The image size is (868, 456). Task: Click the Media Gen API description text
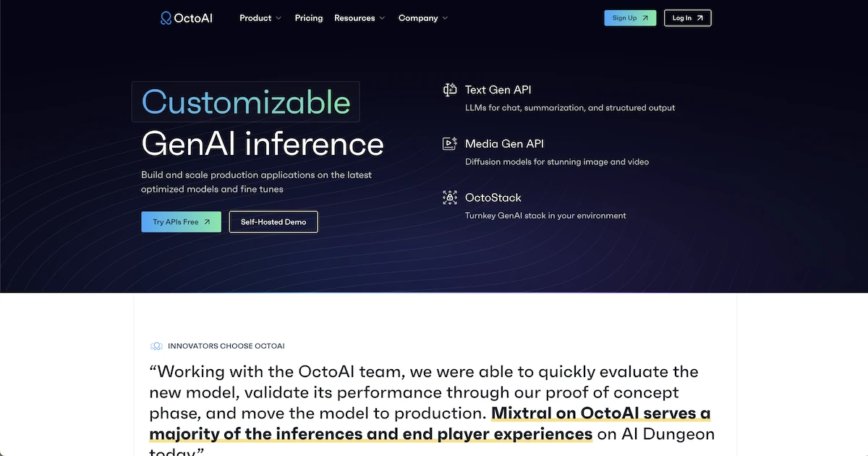[x=557, y=161]
